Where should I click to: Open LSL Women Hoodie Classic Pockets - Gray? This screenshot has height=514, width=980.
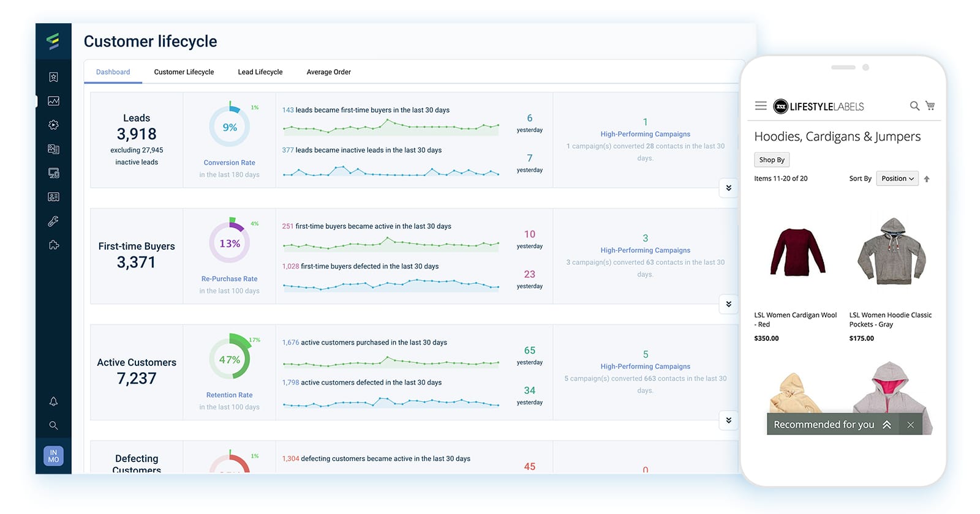pyautogui.click(x=891, y=319)
